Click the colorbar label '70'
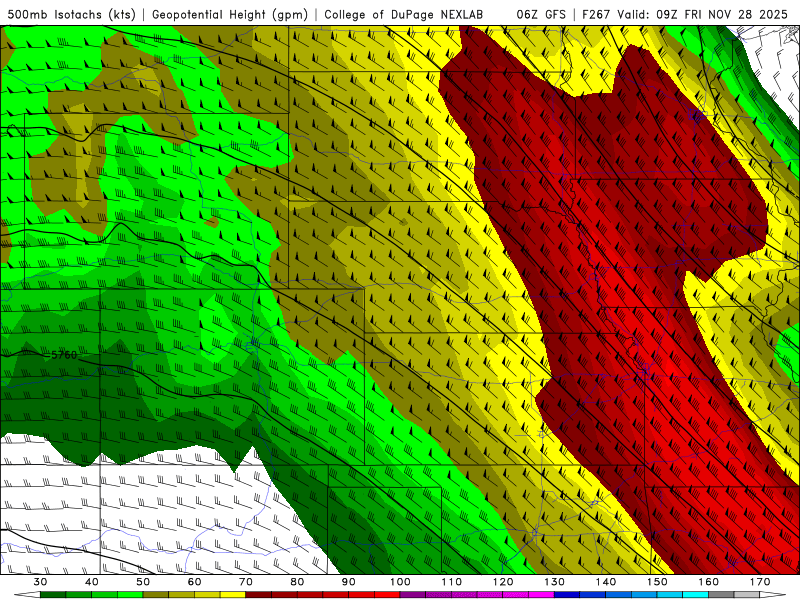The width and height of the screenshot is (800, 600). tap(246, 582)
